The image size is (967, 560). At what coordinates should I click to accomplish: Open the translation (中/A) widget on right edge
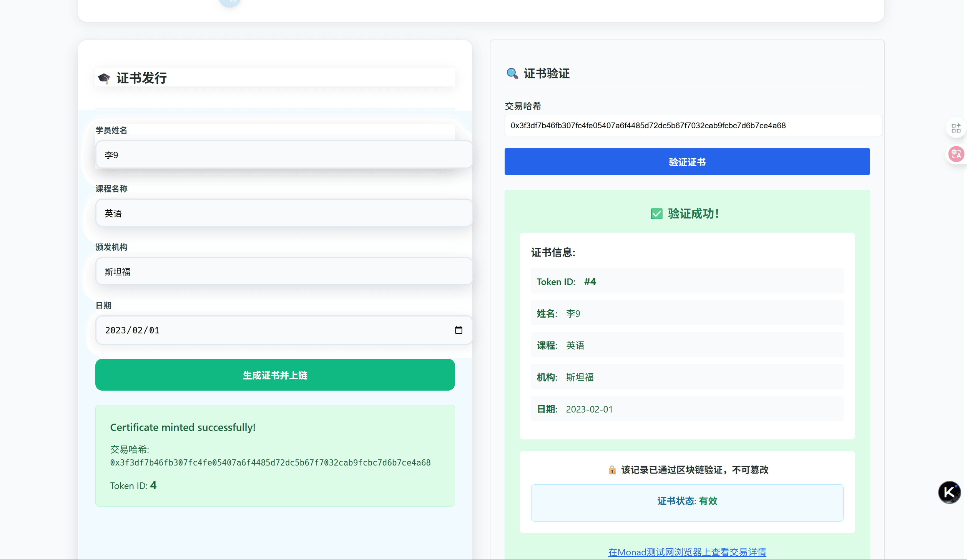(957, 154)
